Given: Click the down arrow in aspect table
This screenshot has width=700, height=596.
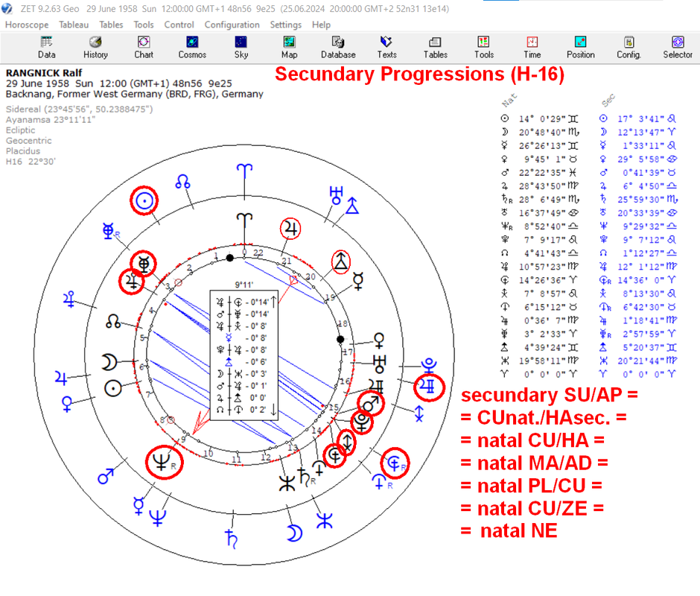Looking at the screenshot, I should tap(273, 409).
